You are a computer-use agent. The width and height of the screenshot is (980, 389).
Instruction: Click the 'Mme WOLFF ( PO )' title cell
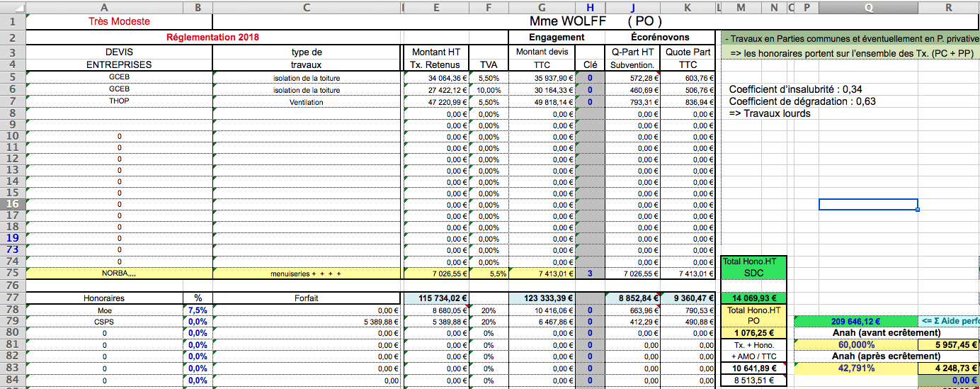tap(595, 21)
